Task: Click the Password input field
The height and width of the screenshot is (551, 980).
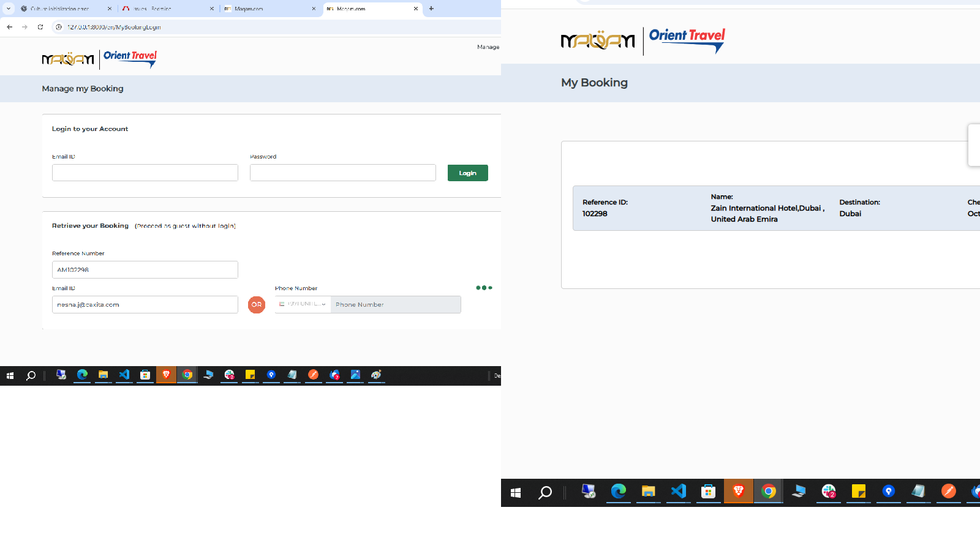Action: [x=342, y=173]
